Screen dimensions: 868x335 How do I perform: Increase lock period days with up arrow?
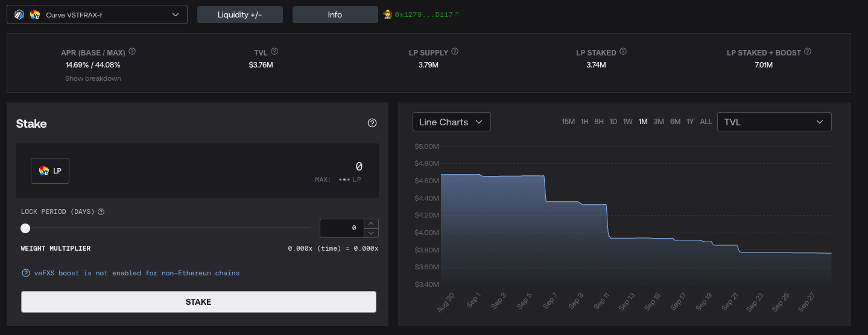click(x=372, y=224)
